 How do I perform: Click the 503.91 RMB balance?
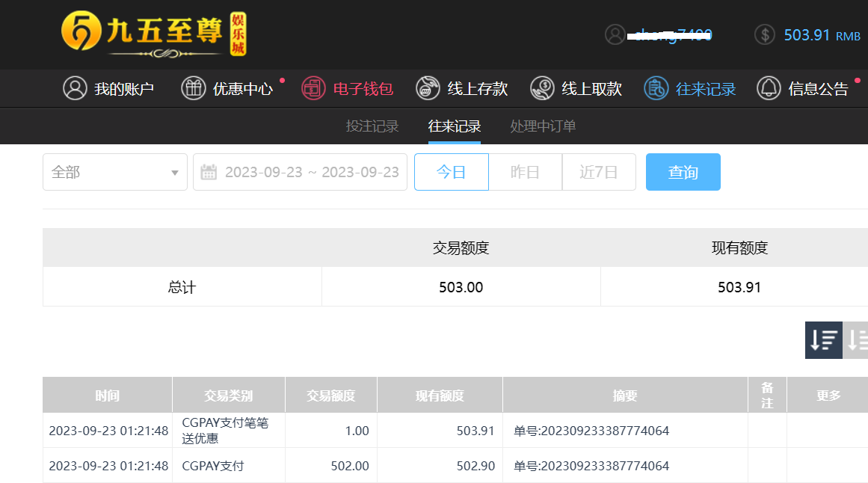[x=822, y=35]
